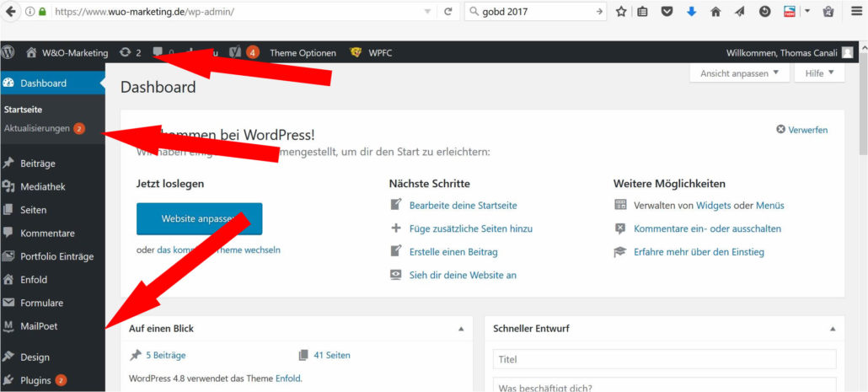Click the browser back arrow
868x392 pixels.
tap(9, 11)
